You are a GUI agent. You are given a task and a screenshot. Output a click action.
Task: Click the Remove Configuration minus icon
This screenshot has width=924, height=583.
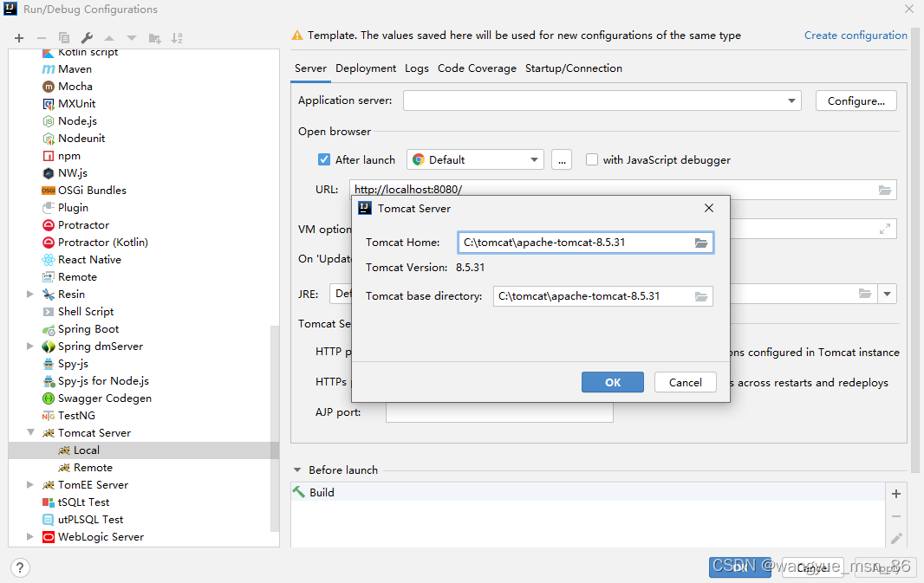pos(42,38)
